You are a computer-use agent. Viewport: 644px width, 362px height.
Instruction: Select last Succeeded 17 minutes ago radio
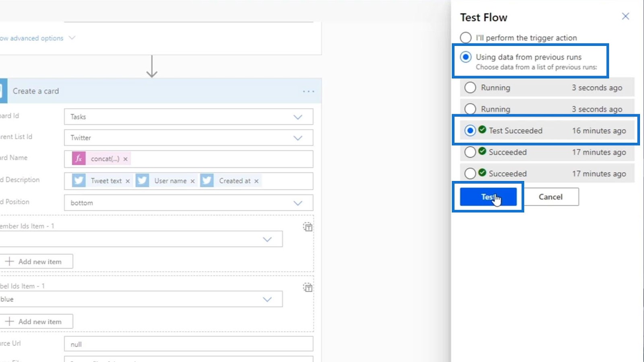click(470, 173)
